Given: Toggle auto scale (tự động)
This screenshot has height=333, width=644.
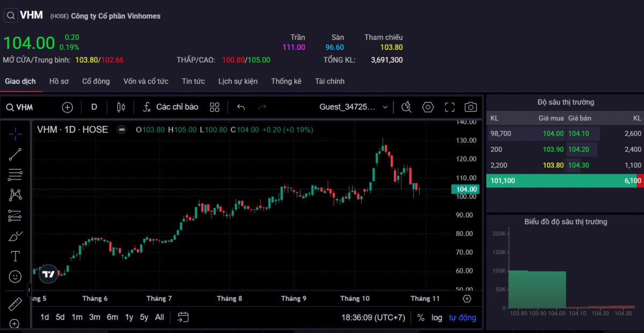Looking at the screenshot, I should coord(462,317).
